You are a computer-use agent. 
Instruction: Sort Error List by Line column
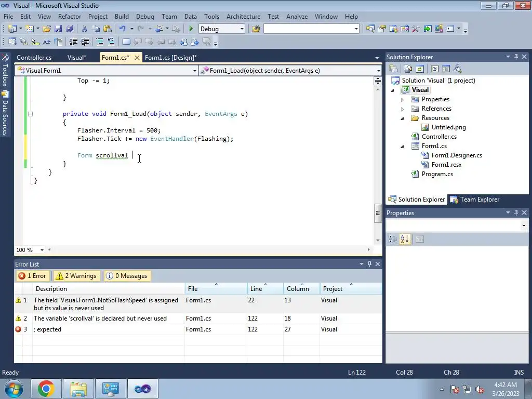click(x=265, y=289)
